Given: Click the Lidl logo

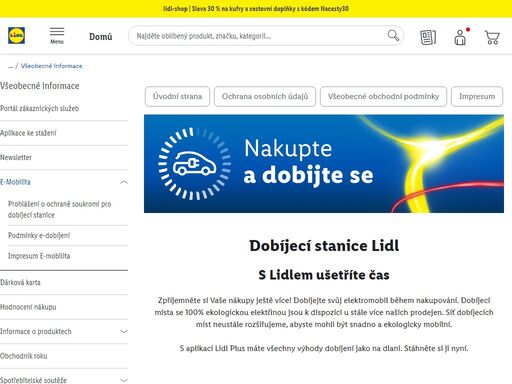Looking at the screenshot, I should 16,36.
